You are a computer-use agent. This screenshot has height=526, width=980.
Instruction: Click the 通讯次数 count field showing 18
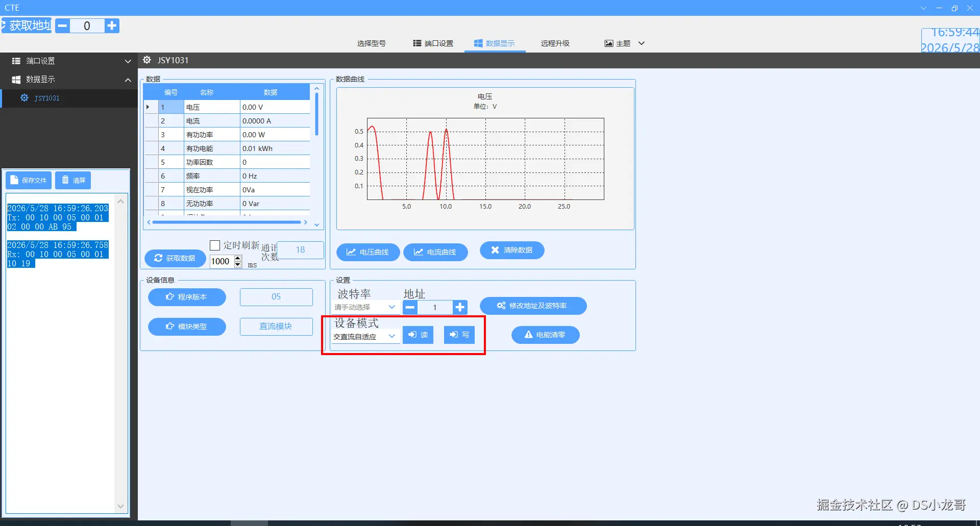300,250
